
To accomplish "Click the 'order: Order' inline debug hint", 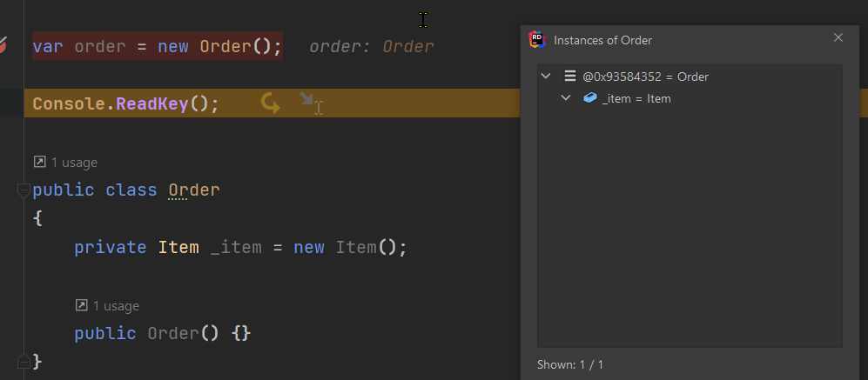I will (x=371, y=46).
